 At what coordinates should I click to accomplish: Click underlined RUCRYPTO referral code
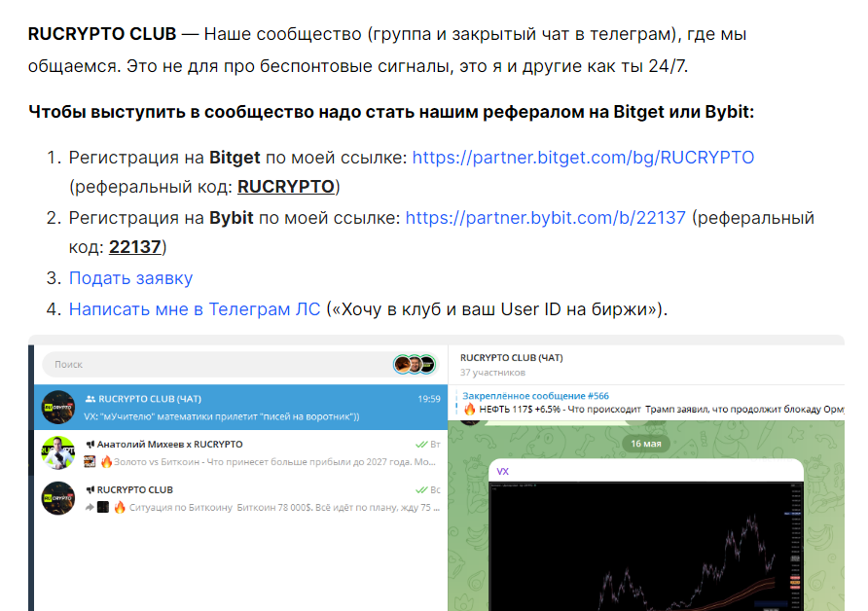click(x=286, y=187)
